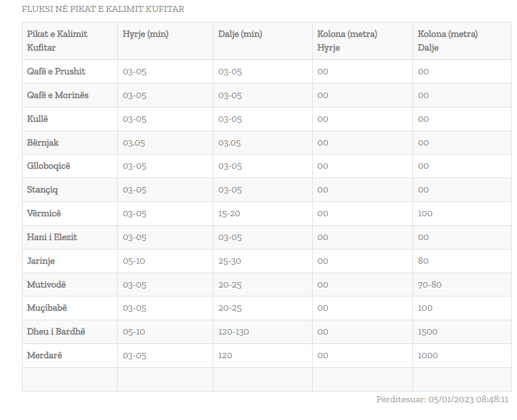The image size is (517, 420).
Task: Click the Përditesuar timestamp text
Action: point(442,400)
